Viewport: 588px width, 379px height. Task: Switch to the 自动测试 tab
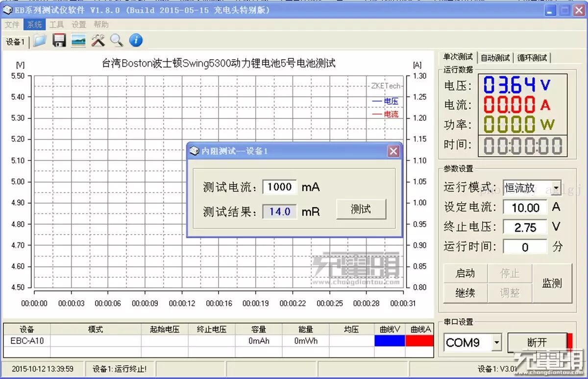tap(495, 58)
